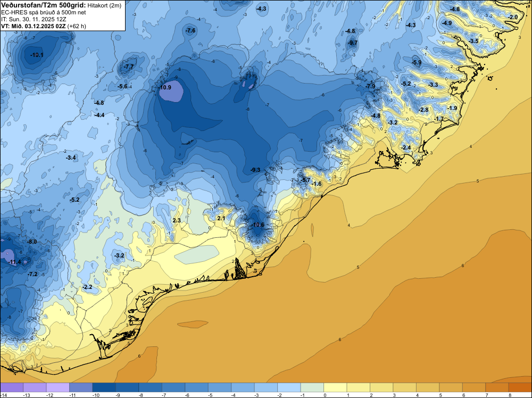Select the -7.6 temperature label
Screen dimensions: 532x398
click(190, 30)
